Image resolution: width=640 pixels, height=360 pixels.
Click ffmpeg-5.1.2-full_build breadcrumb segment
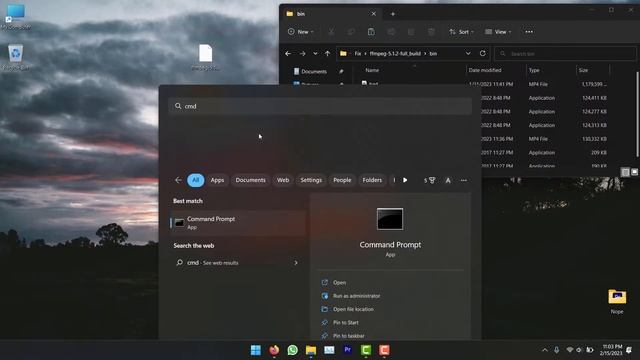(395, 53)
